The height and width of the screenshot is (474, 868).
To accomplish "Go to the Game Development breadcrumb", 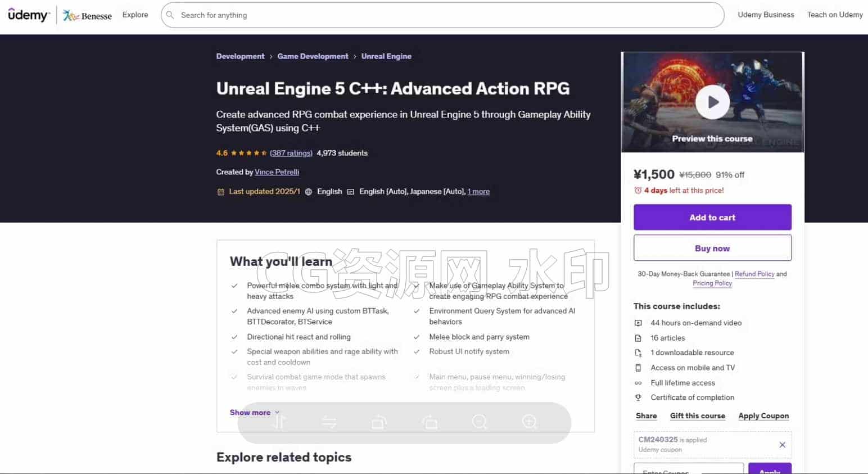I will [x=313, y=56].
